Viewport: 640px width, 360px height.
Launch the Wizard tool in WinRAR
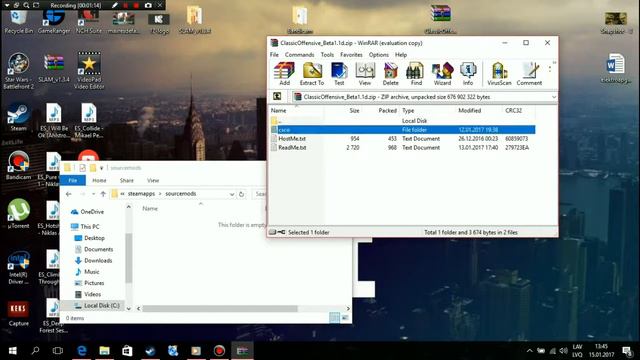click(442, 73)
